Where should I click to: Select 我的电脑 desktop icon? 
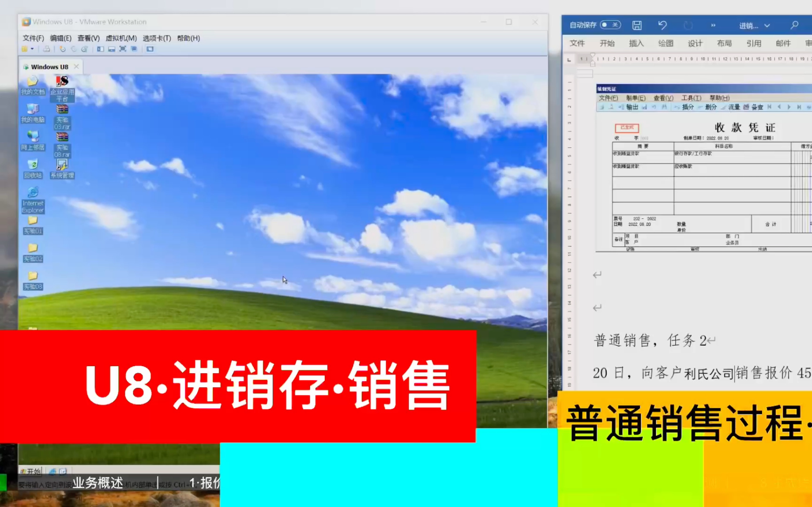tap(33, 113)
